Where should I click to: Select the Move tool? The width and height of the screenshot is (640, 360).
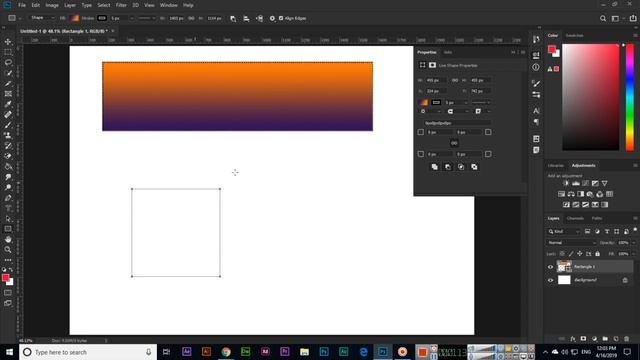(x=8, y=42)
